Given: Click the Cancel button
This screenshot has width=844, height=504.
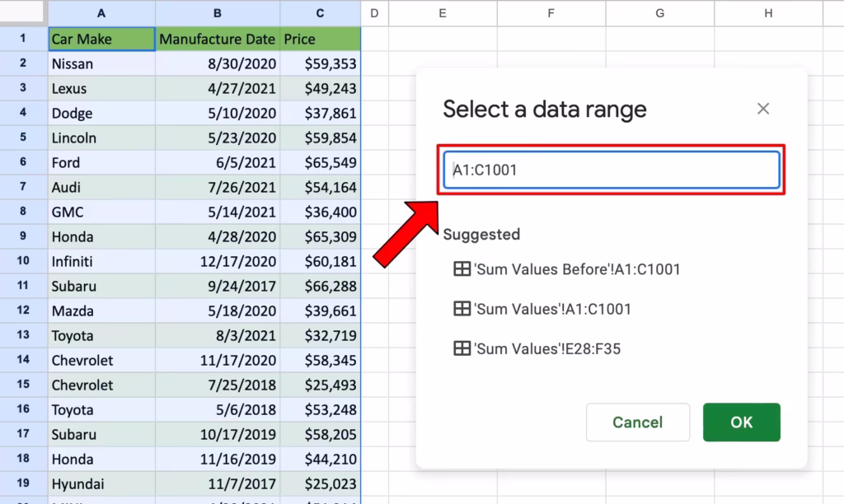Looking at the screenshot, I should (x=637, y=422).
